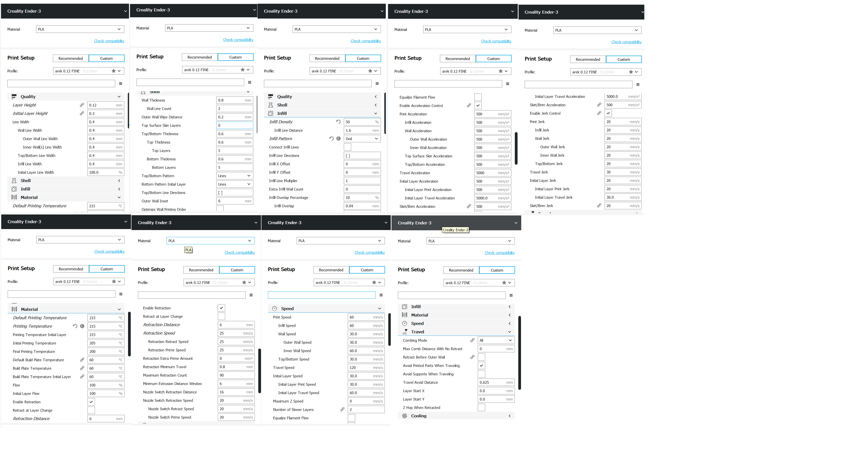This screenshot has width=868, height=468.
Task: Reset Infill Density using its revert arrow
Action: tap(338, 122)
